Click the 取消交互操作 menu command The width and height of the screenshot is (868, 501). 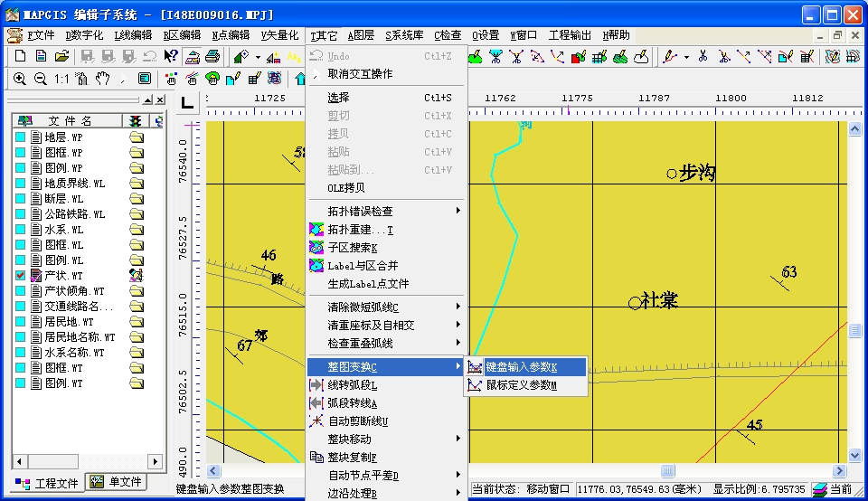pos(386,73)
